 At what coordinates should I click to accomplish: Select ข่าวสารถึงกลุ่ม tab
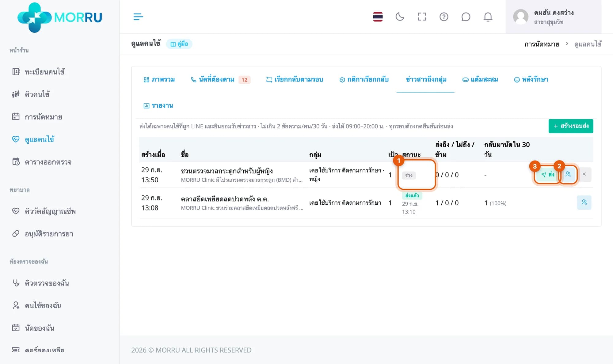point(426,80)
